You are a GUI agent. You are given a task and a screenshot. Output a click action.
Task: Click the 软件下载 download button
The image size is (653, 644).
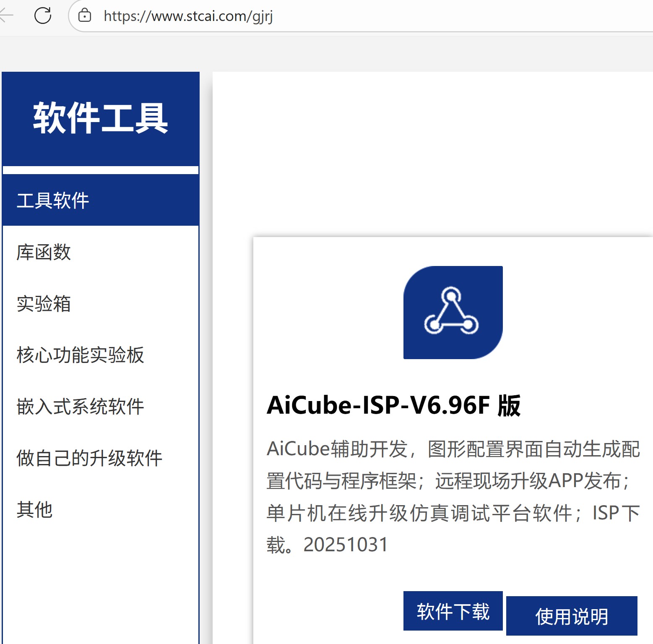[x=453, y=611]
